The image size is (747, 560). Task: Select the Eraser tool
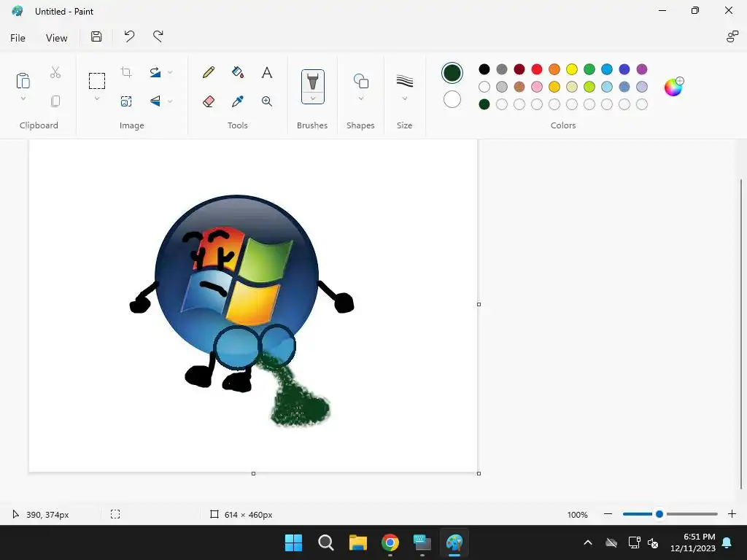click(209, 101)
